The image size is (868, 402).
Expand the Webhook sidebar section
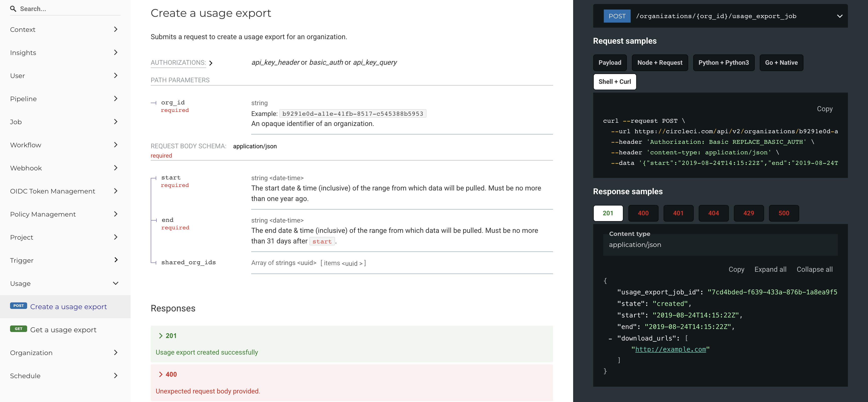coord(116,168)
